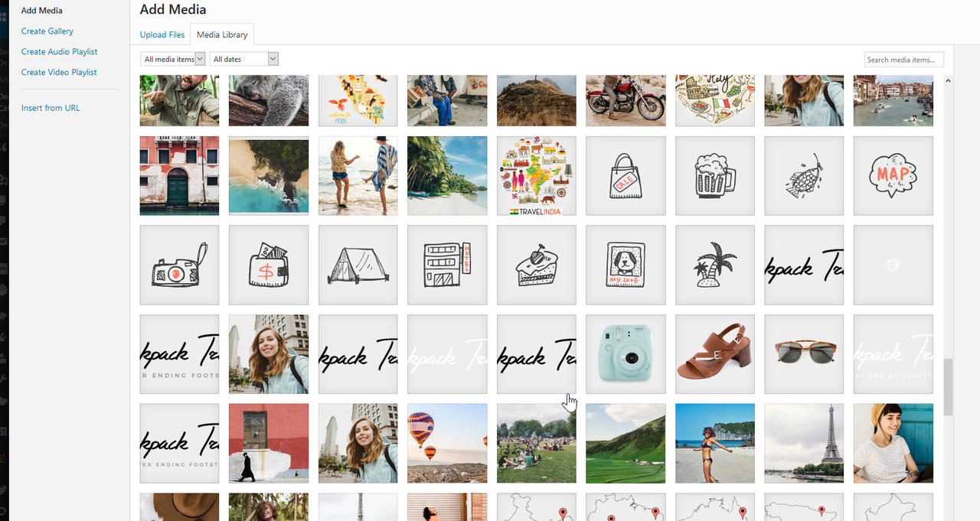
Task: Click the Create Gallery link
Action: pyautogui.click(x=47, y=31)
